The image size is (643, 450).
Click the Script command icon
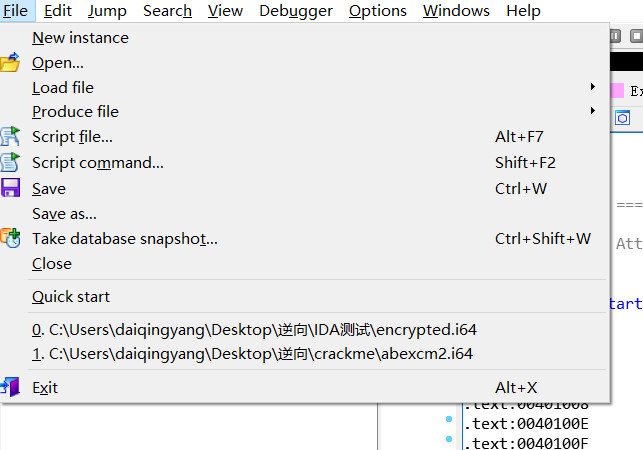pyautogui.click(x=10, y=163)
